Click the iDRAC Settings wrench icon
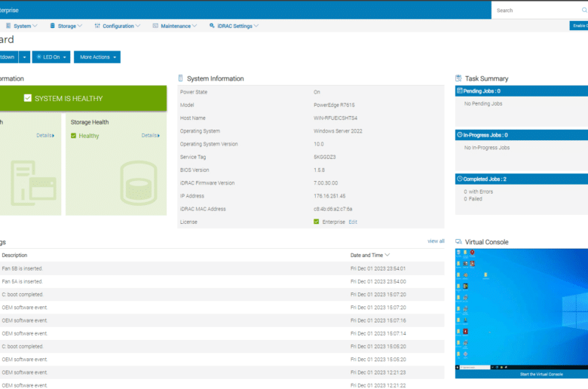Viewport: 588px width, 389px height. (x=212, y=26)
